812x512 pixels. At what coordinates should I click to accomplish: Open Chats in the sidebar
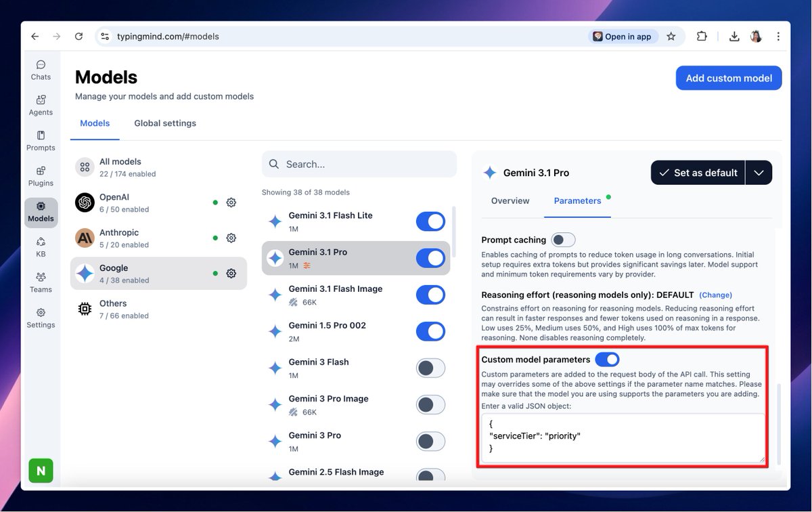(41, 70)
